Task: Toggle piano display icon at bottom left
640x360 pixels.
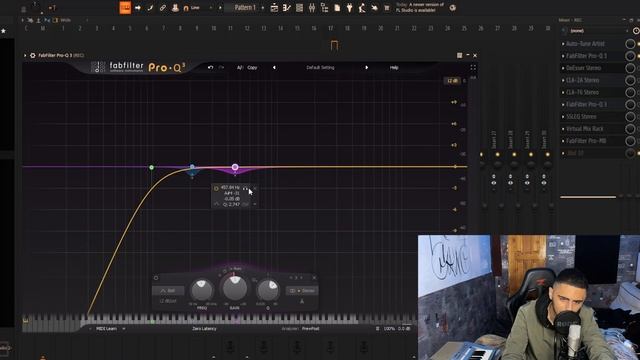Action: tap(26, 321)
